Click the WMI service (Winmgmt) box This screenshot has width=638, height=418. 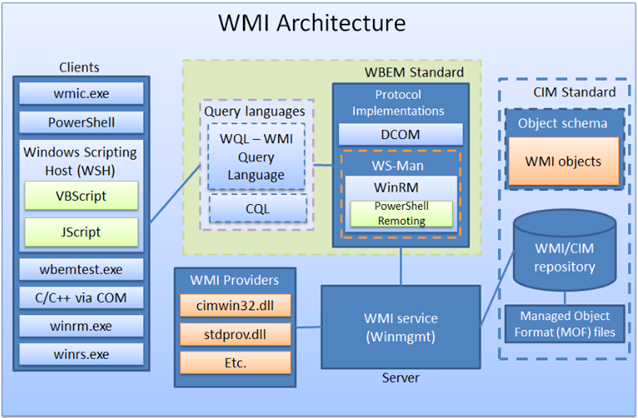tap(401, 327)
